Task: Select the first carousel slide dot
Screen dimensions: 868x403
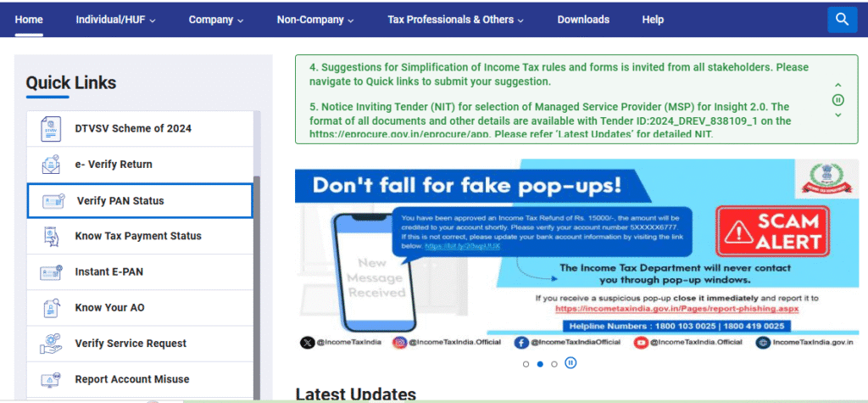Action: click(526, 364)
